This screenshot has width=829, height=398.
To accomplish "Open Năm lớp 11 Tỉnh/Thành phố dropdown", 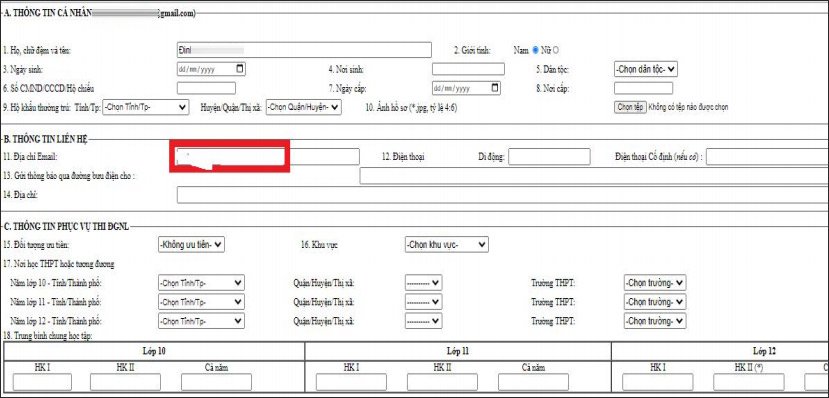I will pyautogui.click(x=201, y=302).
